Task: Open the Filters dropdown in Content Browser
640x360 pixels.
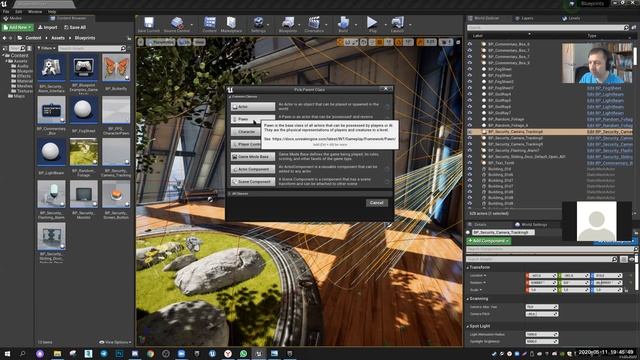Action: (x=47, y=48)
